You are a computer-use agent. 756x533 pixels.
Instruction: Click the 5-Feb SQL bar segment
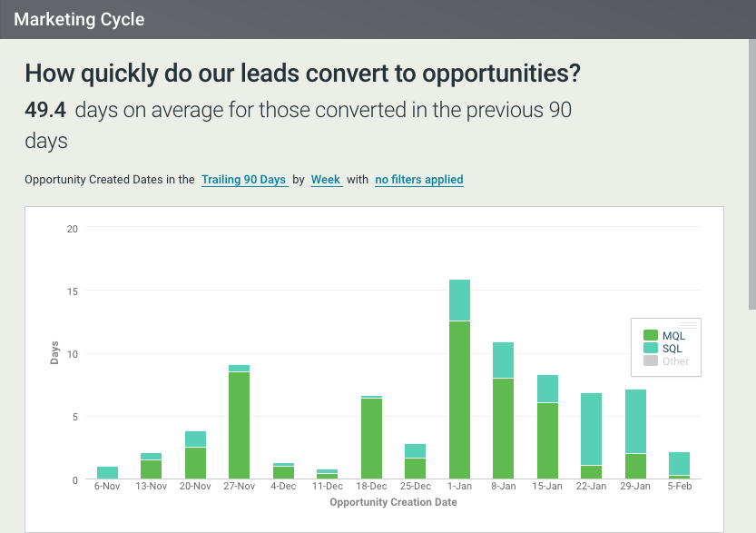(677, 463)
